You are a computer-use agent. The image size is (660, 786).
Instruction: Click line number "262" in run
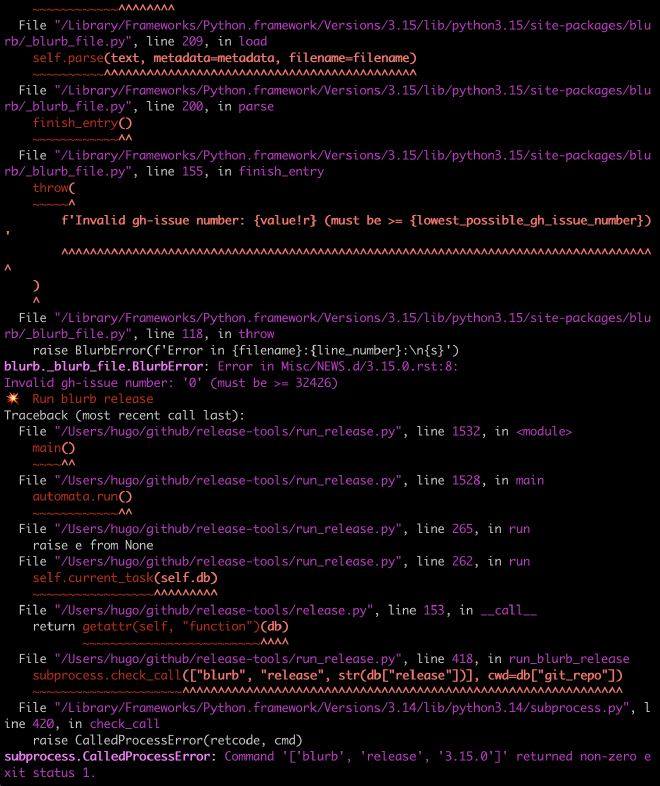click(x=462, y=562)
